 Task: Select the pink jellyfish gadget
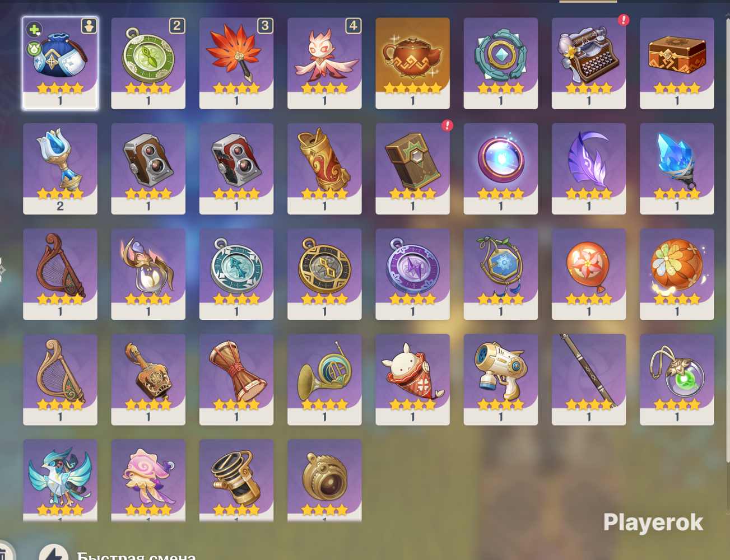(x=148, y=480)
